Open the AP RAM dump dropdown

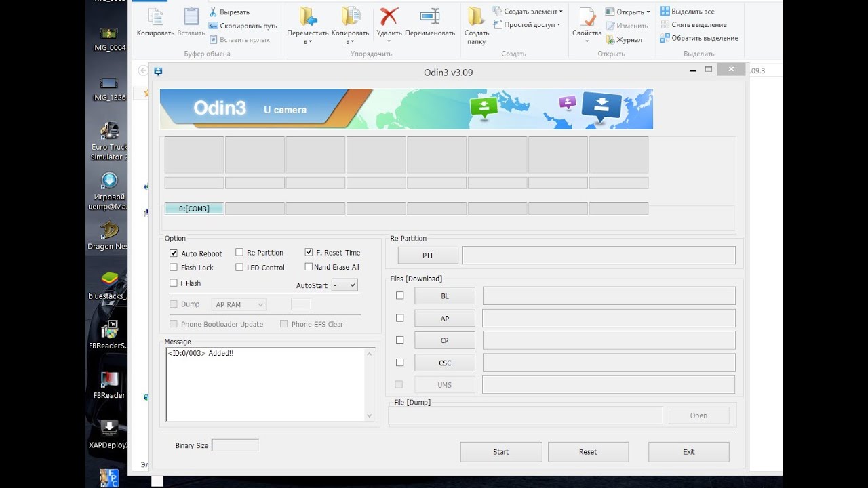(x=239, y=305)
